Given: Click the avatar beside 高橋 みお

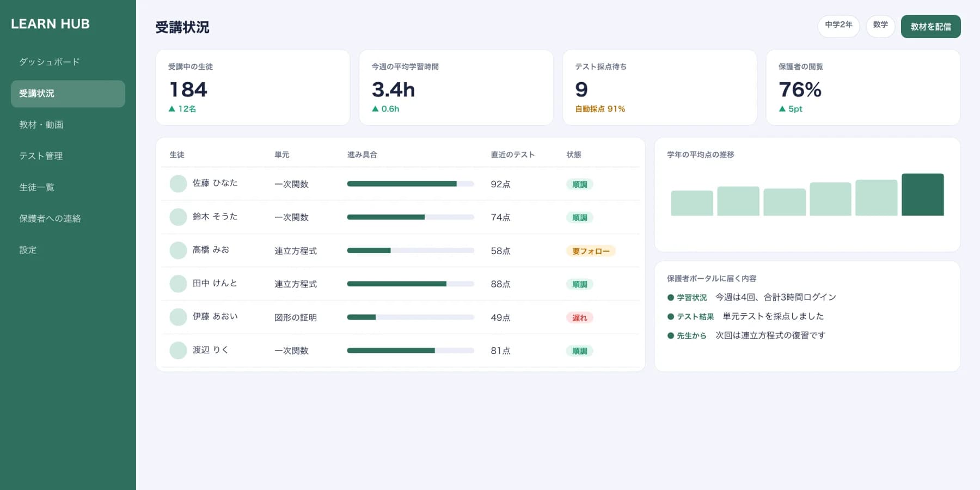Looking at the screenshot, I should 178,250.
